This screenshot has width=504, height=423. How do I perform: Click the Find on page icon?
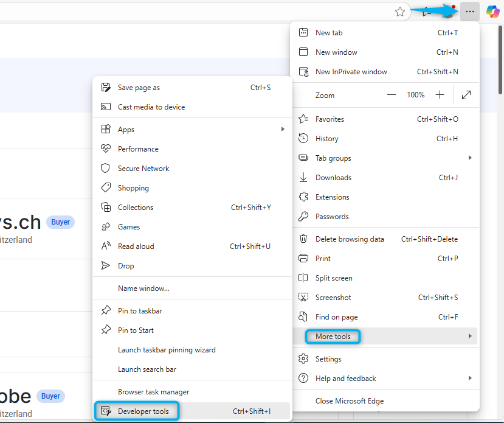coord(303,317)
